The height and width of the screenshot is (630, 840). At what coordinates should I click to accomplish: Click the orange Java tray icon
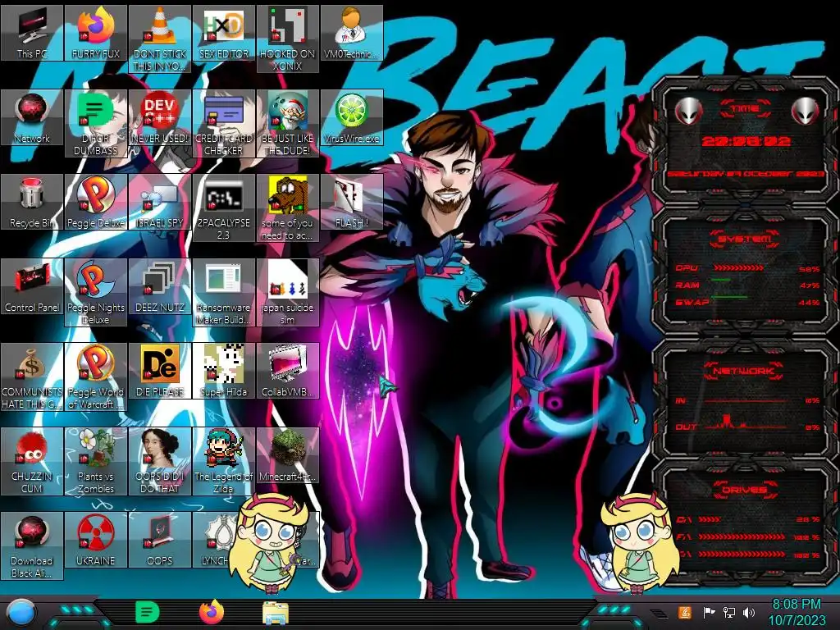click(x=684, y=612)
